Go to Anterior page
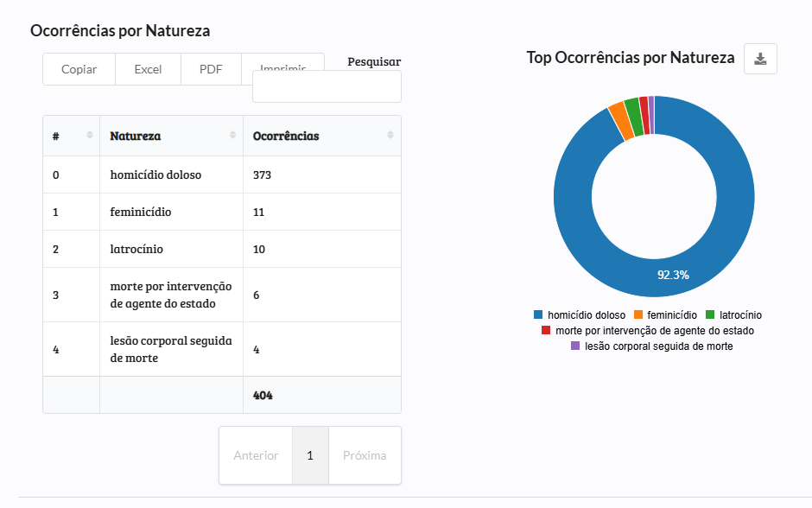812x508 pixels. click(256, 455)
